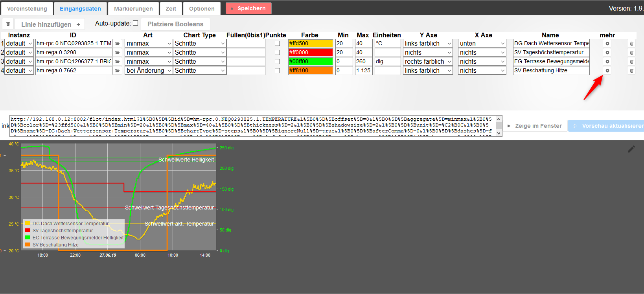This screenshot has height=294, width=644.
Task: Click the play icon beside Zeige im Fenster
Action: tap(509, 126)
